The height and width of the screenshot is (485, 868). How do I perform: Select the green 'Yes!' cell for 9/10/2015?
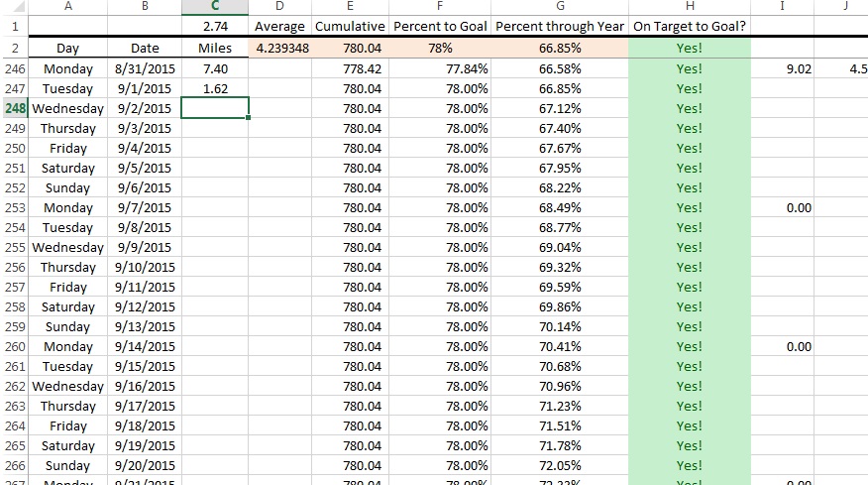click(x=689, y=267)
